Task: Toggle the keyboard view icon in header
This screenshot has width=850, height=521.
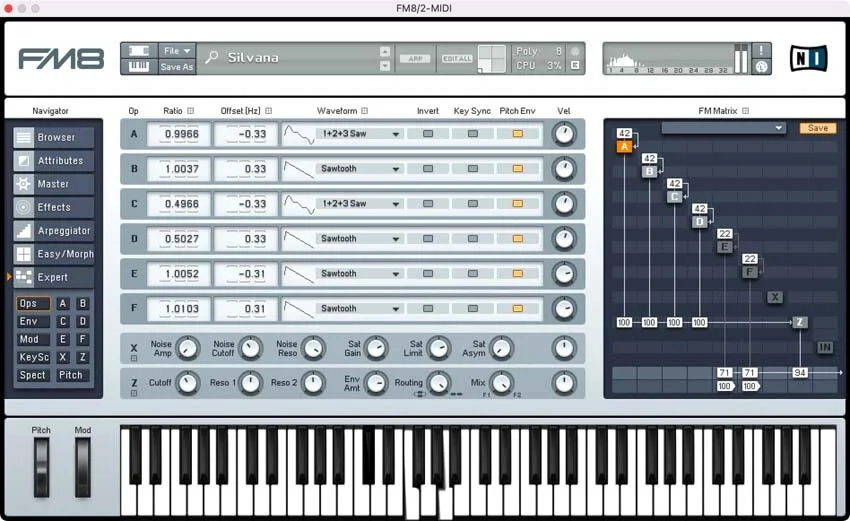Action: point(139,67)
